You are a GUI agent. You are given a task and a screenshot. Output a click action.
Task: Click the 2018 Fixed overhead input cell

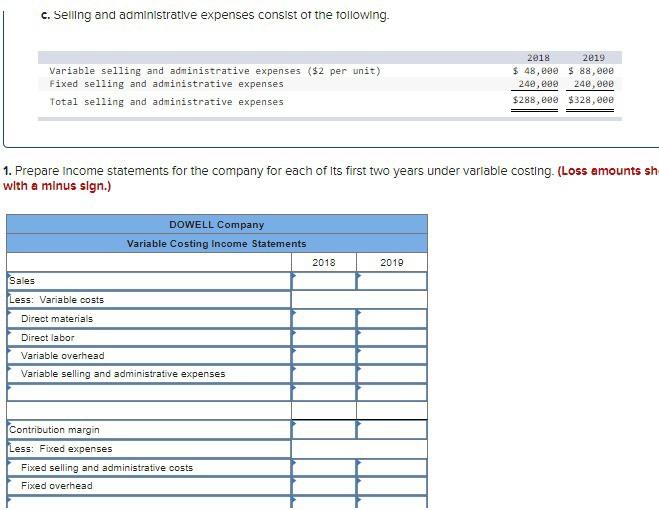[x=324, y=486]
